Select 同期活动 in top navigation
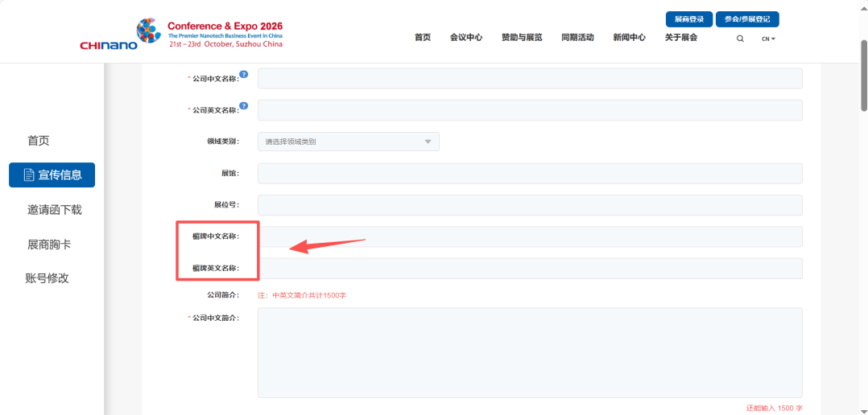The image size is (868, 415). tap(577, 38)
